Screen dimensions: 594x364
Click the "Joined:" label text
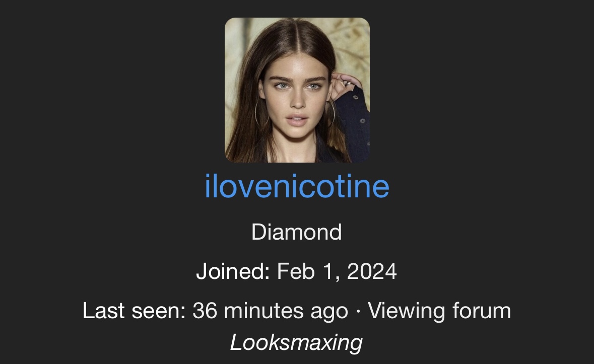point(233,272)
